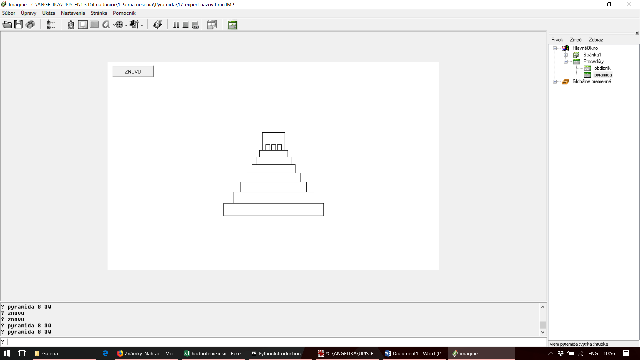Click the green page icon in toolbar

(x=233, y=25)
